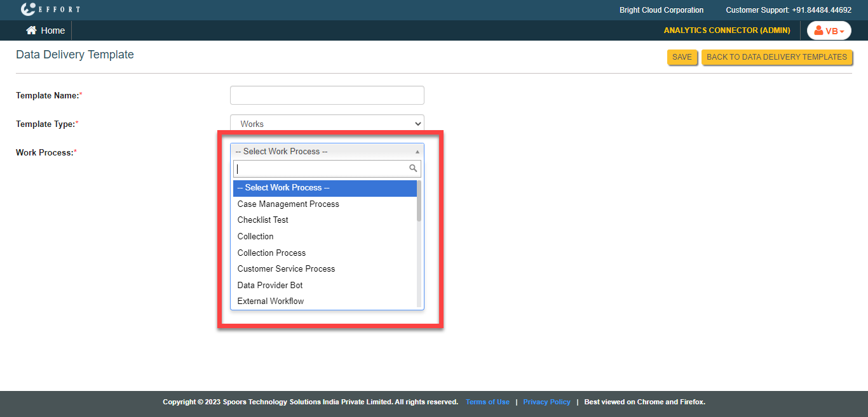
Task: Expand the Template Type dropdown
Action: point(327,124)
